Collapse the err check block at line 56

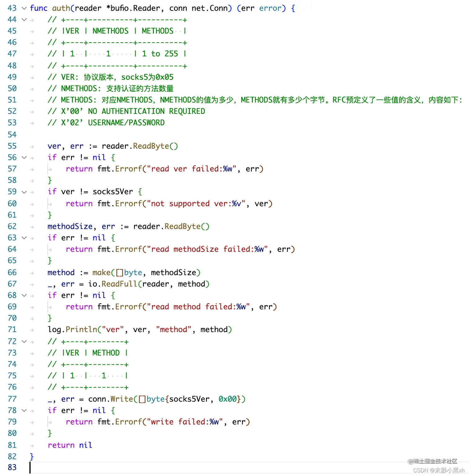24,157
